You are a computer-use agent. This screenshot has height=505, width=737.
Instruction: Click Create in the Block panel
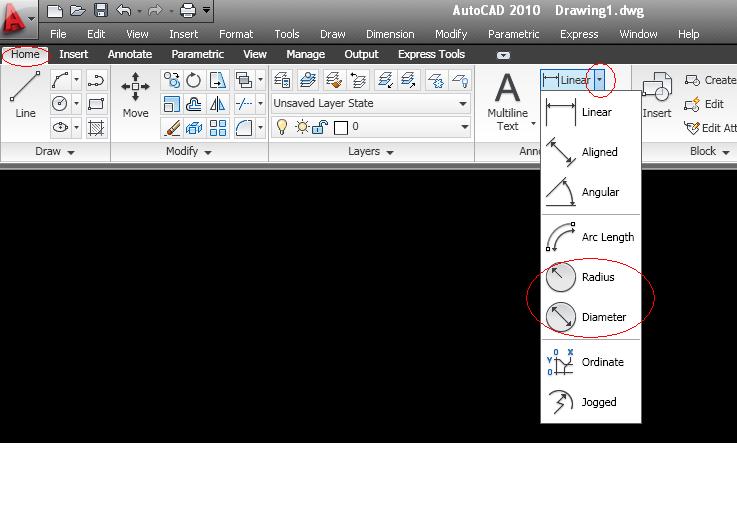tap(710, 80)
